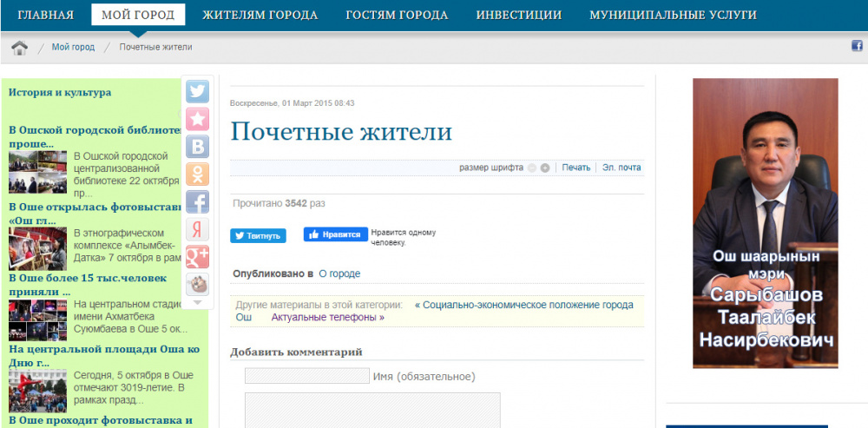Increase font size with plus button
The image size is (868, 428).
point(544,168)
